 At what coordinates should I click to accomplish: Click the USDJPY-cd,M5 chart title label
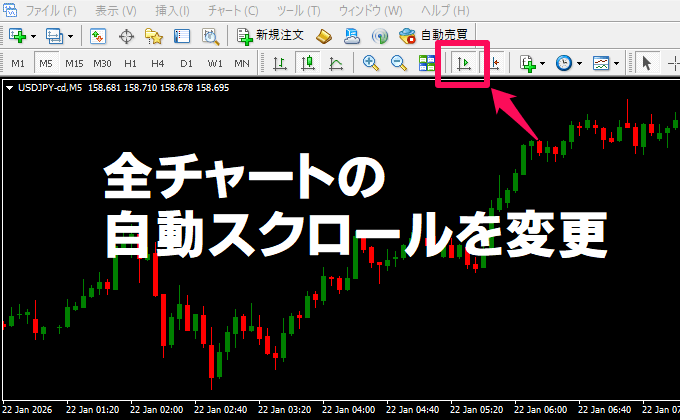48,88
